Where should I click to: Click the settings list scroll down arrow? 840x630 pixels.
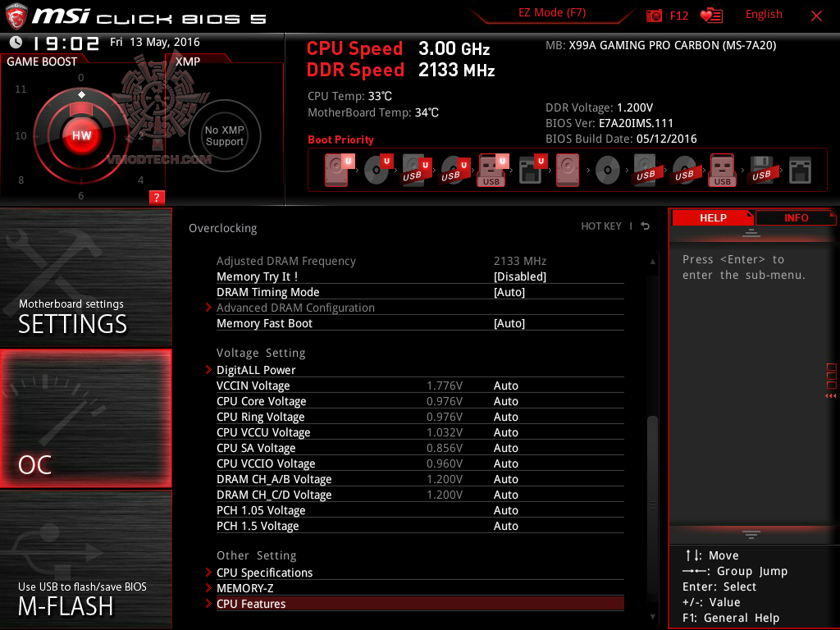(652, 617)
